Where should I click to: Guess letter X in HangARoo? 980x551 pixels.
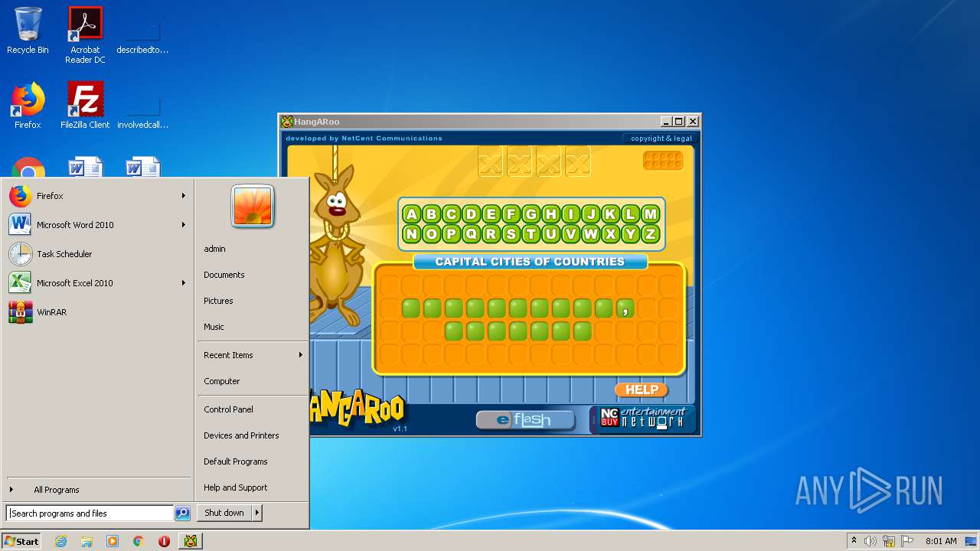610,234
